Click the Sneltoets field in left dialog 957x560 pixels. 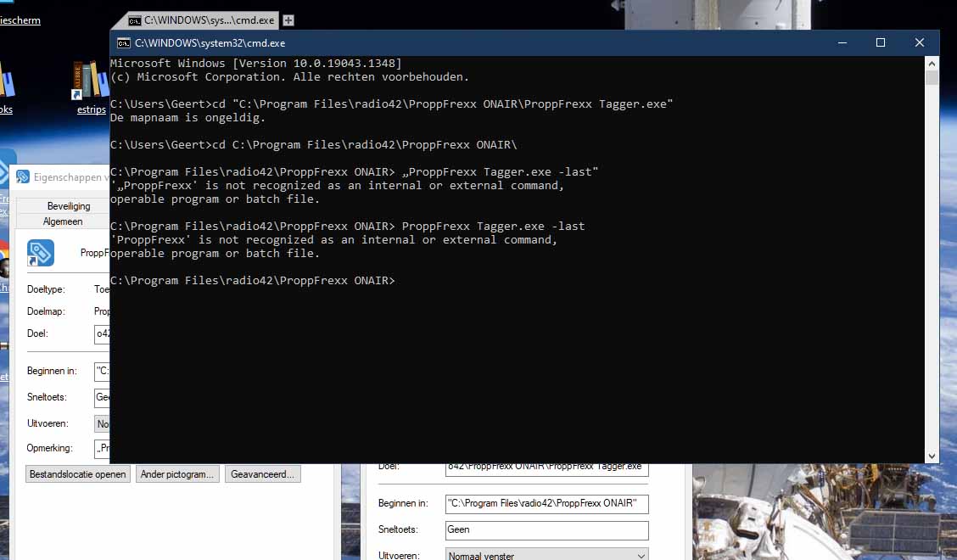coord(102,398)
